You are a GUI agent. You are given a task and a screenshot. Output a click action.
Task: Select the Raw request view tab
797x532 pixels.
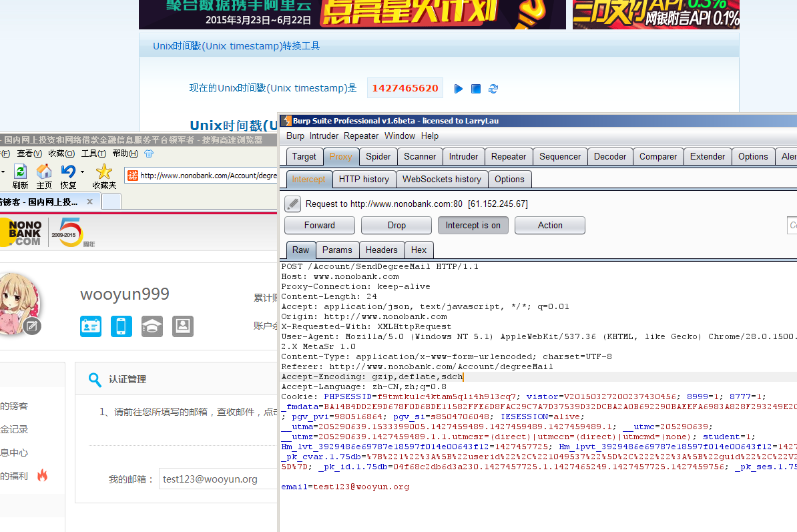coord(300,250)
